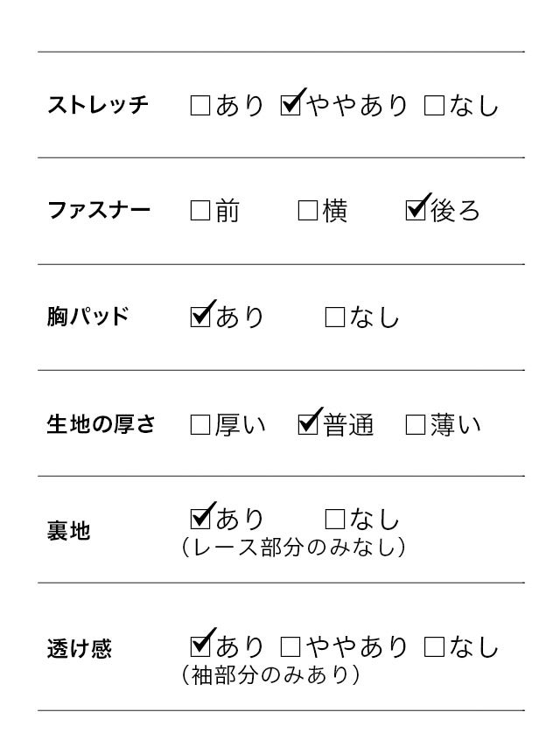560x747 pixels.
Task: Click the レース部分のみなし note text
Action: (293, 548)
